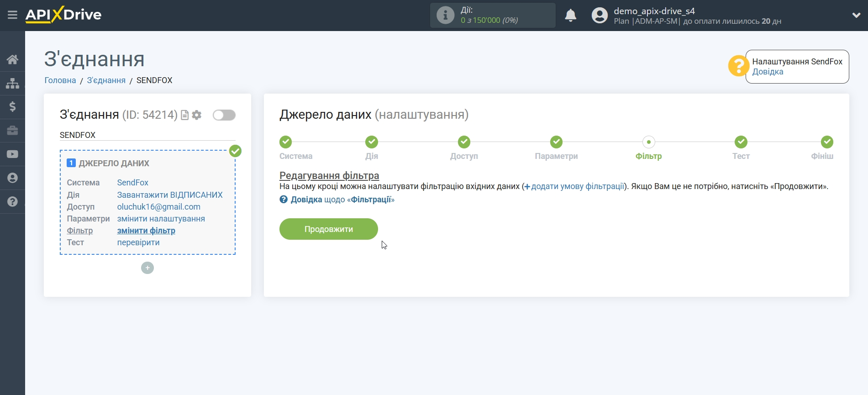Go to З'єднання breadcrumb
This screenshot has height=395, width=868.
click(x=106, y=80)
